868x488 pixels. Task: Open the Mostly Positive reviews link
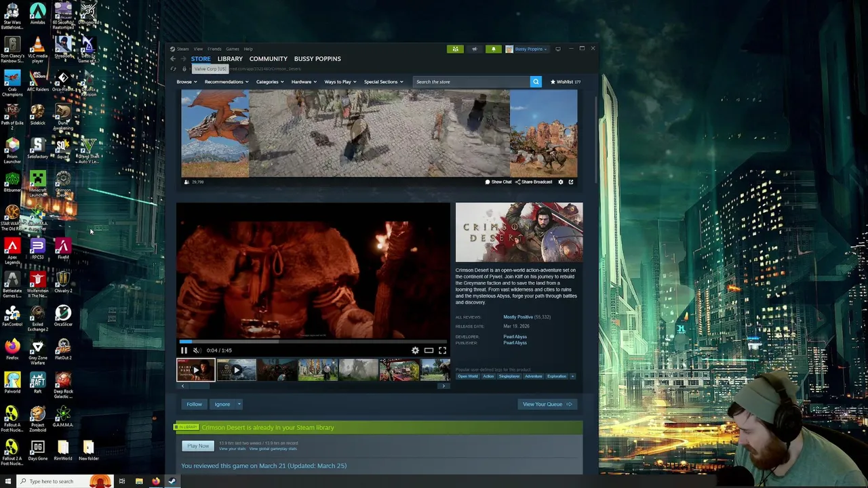(x=517, y=317)
